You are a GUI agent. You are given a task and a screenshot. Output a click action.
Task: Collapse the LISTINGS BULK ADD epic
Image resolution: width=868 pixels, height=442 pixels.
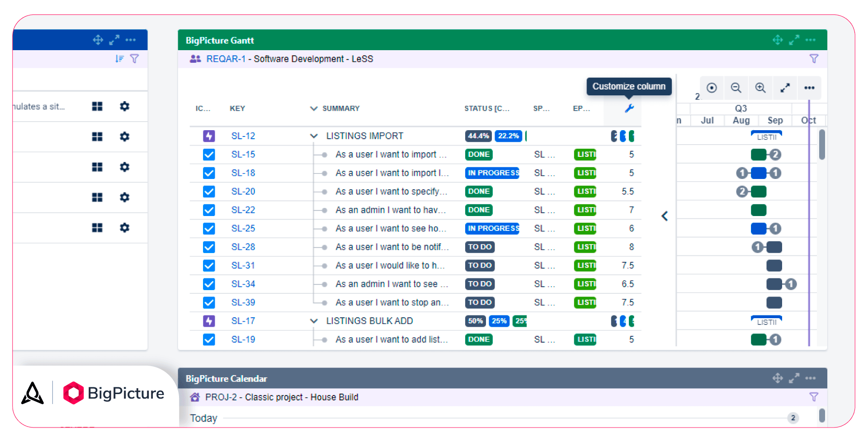pos(314,321)
